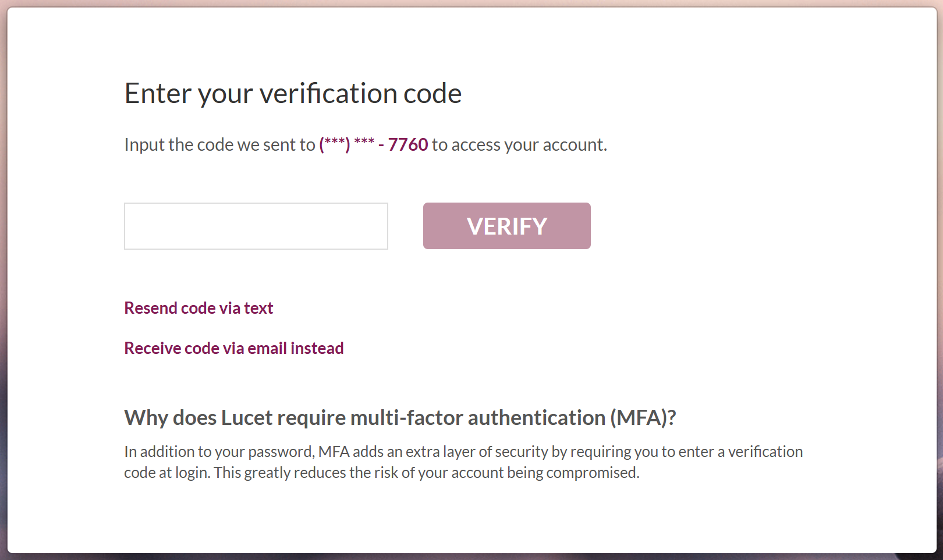This screenshot has width=943, height=560.
Task: Click the second line of MFA description
Action: coord(381,473)
